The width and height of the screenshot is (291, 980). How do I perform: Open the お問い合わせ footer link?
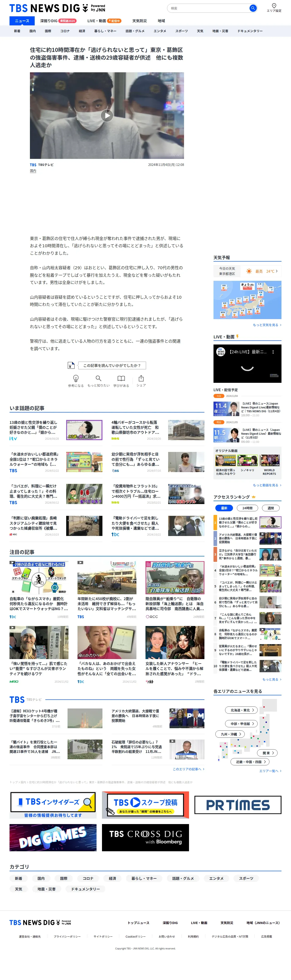(x=167, y=937)
